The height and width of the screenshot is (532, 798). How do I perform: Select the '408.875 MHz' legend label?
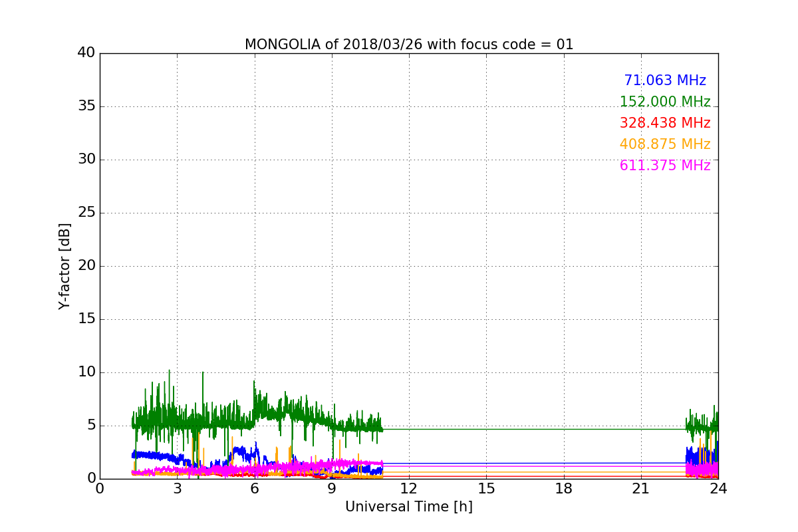pos(665,144)
